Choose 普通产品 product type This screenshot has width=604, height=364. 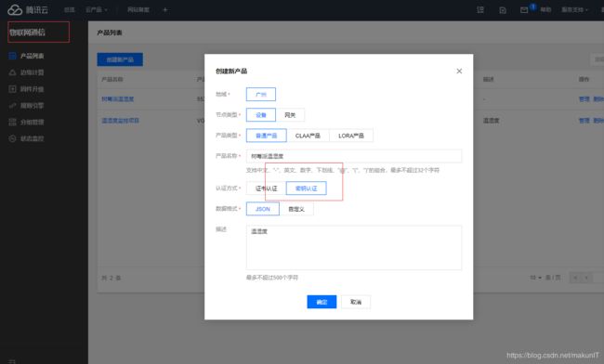[266, 136]
